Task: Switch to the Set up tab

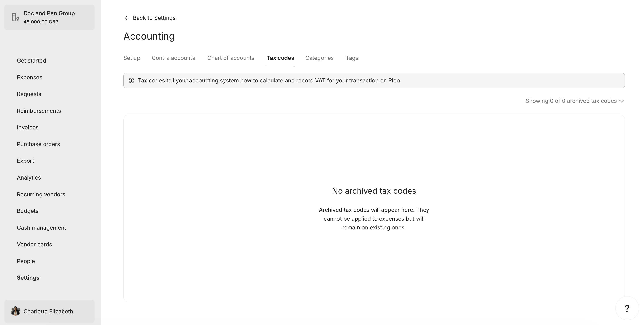Action: click(x=132, y=58)
